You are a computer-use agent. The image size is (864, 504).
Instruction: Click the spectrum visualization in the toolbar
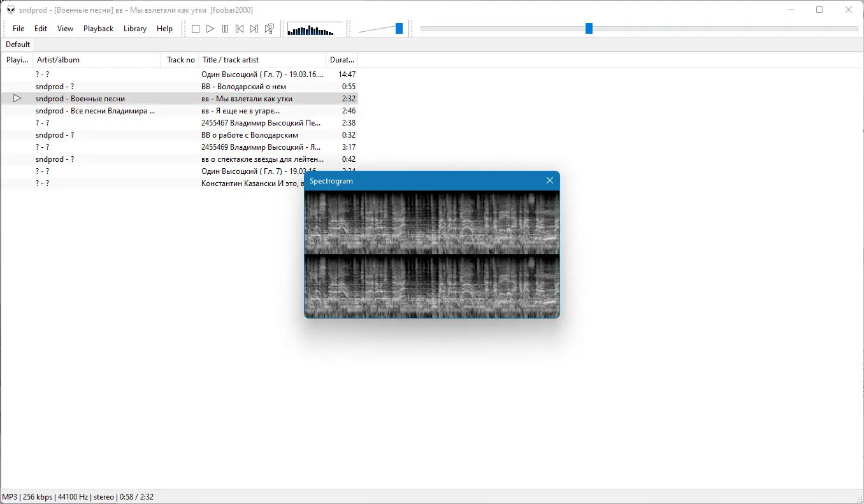(315, 29)
